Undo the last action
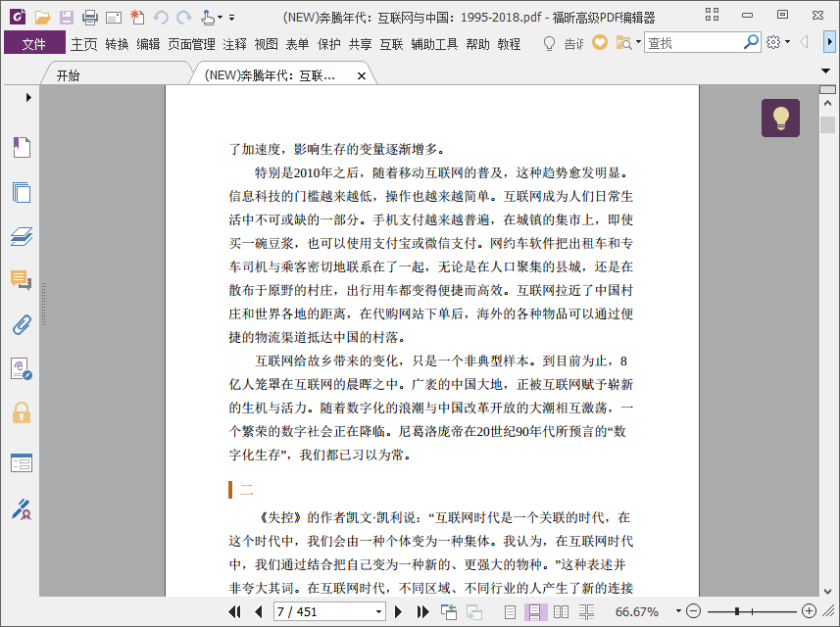 pos(161,18)
